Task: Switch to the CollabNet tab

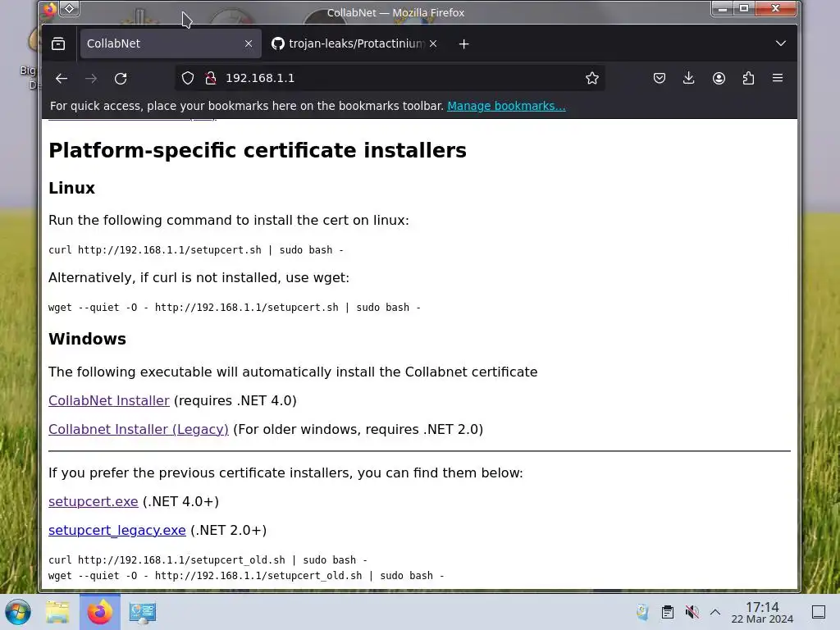Action: pos(171,44)
